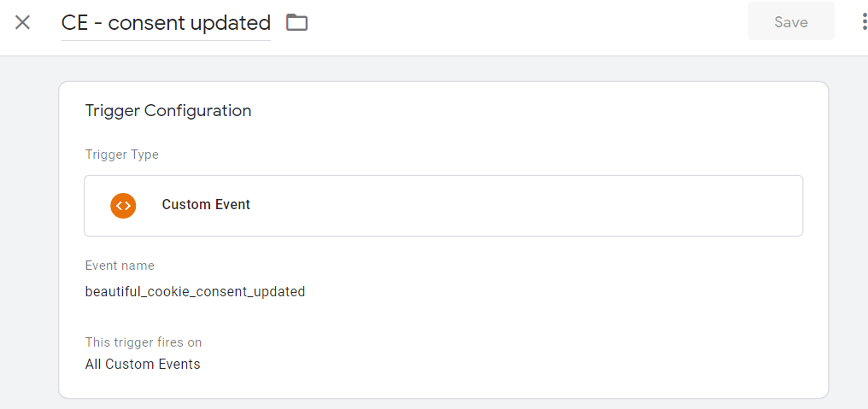Click the Custom Event label text

(206, 205)
